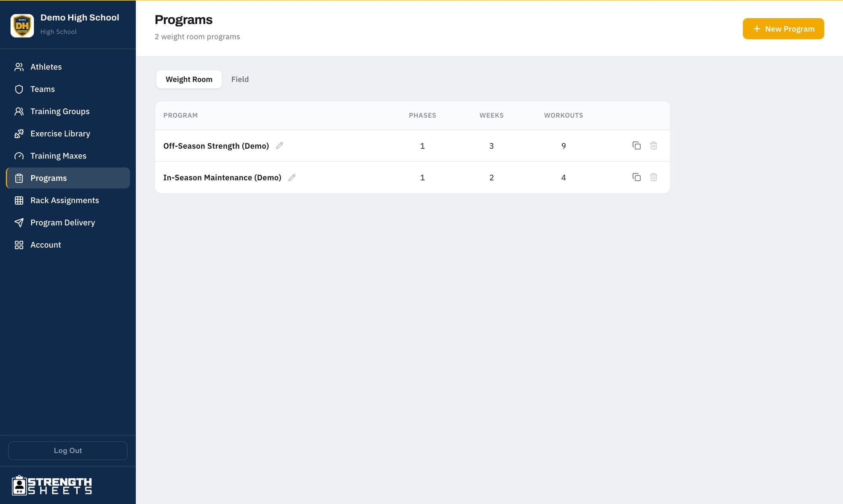This screenshot has width=843, height=504.
Task: Click the Rack Assignments grid icon
Action: [x=19, y=201]
